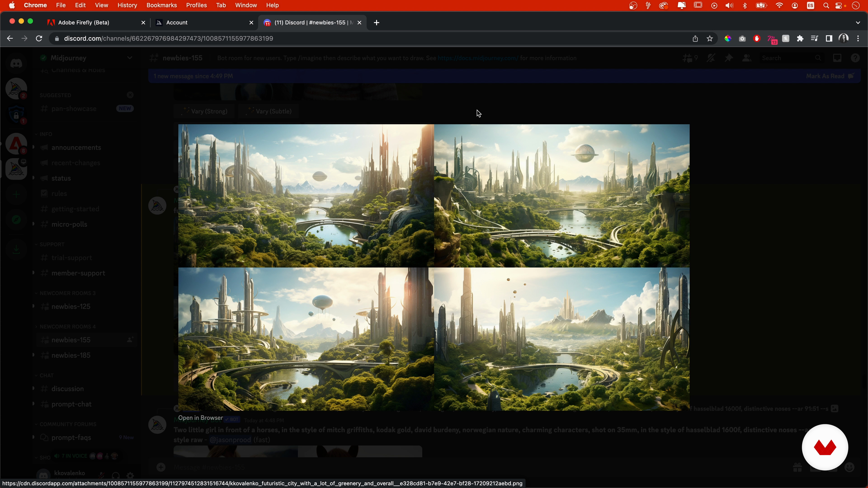Toggle the member list icon
Screen dimensions: 868x488
pos(747,58)
